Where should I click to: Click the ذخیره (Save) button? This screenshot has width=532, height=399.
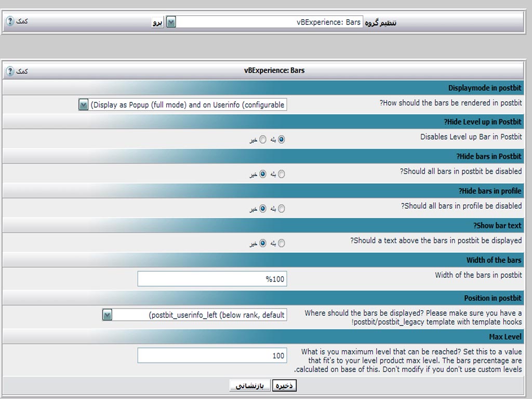click(x=284, y=386)
